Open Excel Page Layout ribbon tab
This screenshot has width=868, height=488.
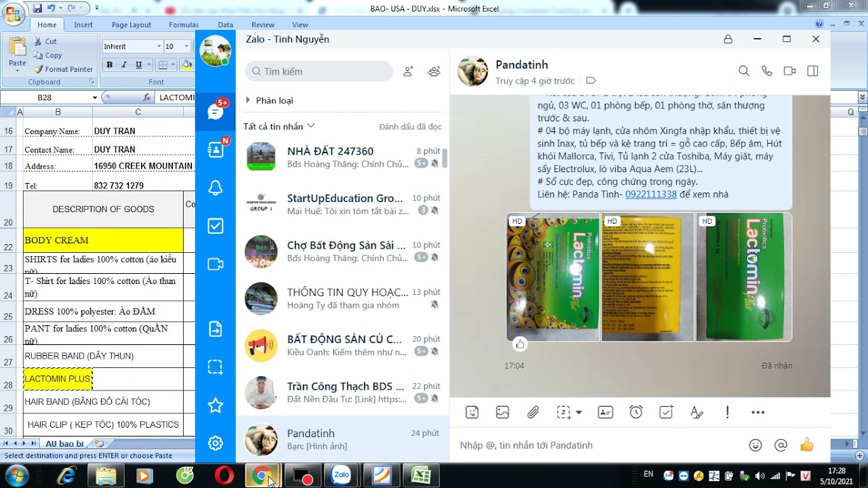(x=132, y=25)
